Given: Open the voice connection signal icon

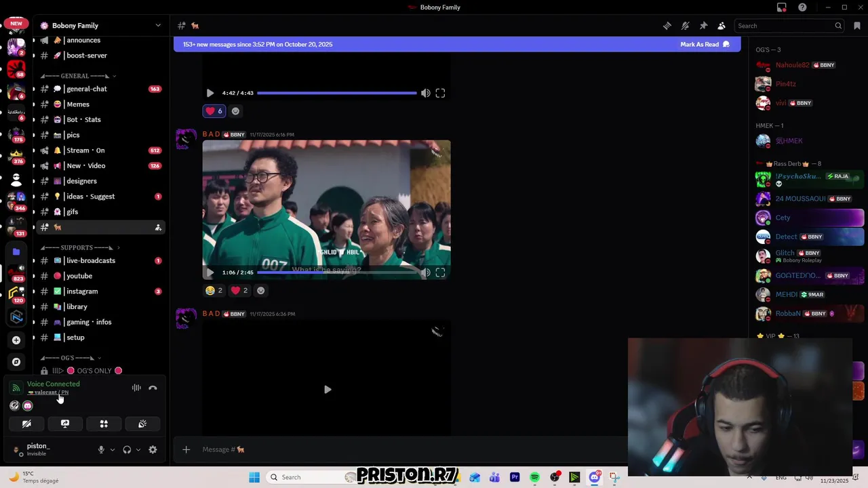Looking at the screenshot, I should pyautogui.click(x=16, y=388).
